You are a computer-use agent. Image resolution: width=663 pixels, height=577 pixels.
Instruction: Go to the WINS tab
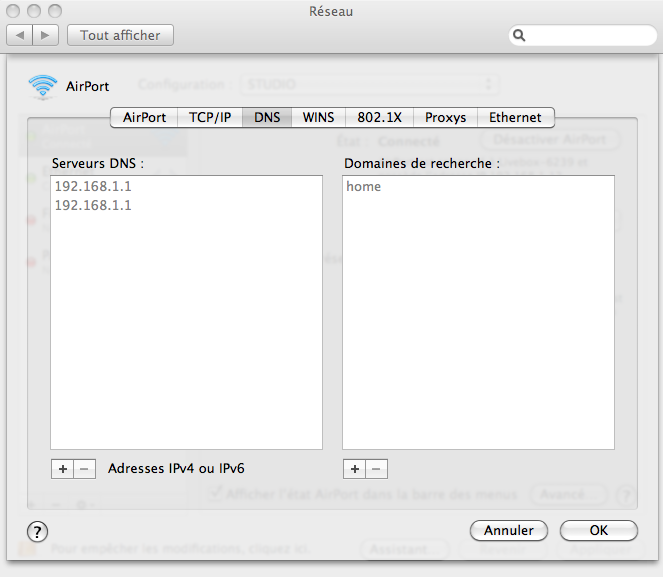pos(319,117)
